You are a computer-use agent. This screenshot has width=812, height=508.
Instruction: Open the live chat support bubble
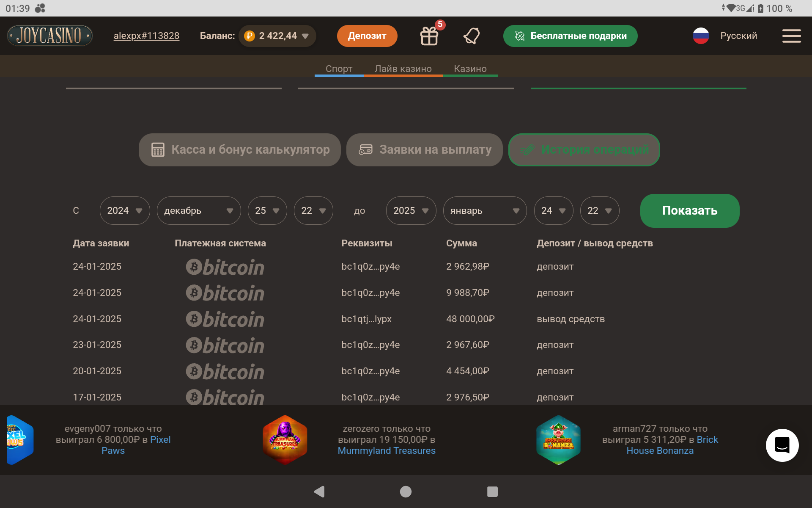(x=782, y=445)
